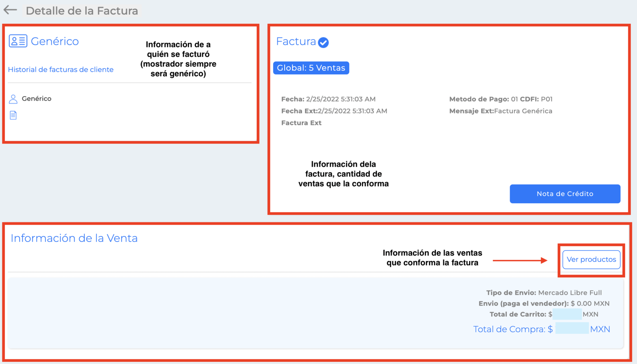
Task: Click the hidden Total de Compra amount field
Action: pyautogui.click(x=572, y=329)
